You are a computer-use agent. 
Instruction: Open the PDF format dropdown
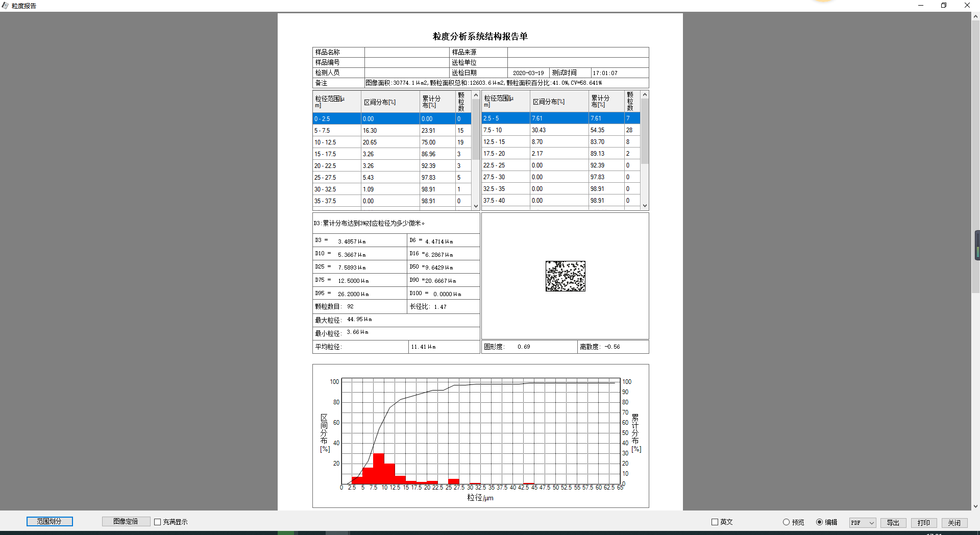(863, 523)
